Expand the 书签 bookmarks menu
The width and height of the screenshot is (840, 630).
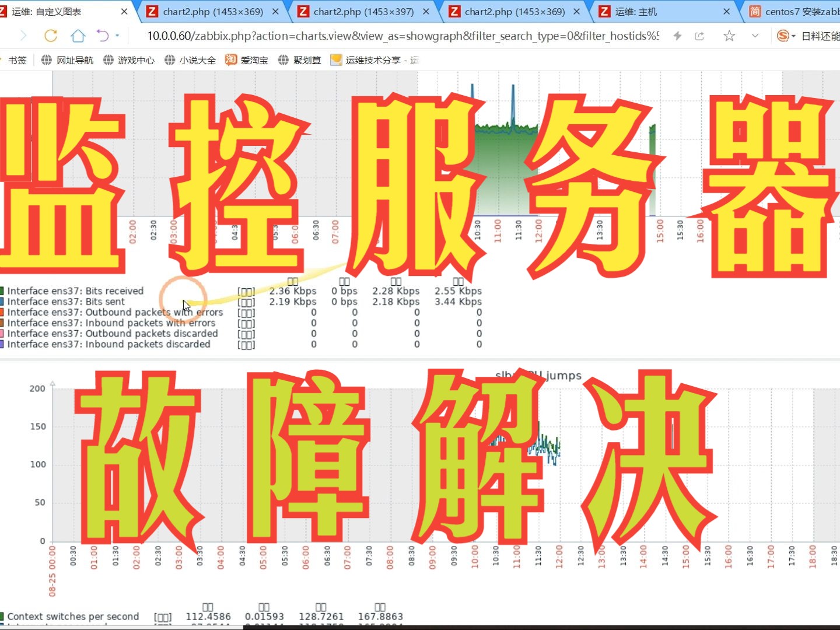(17, 60)
